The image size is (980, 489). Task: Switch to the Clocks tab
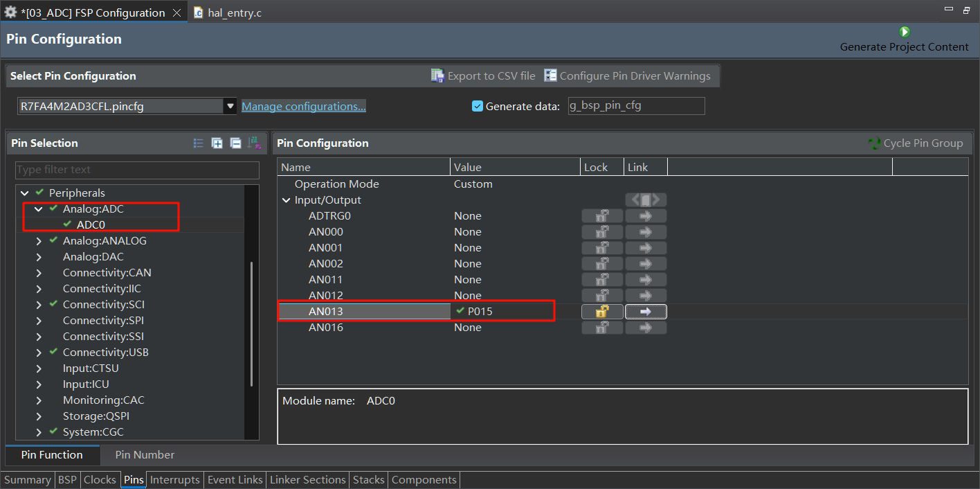[100, 480]
